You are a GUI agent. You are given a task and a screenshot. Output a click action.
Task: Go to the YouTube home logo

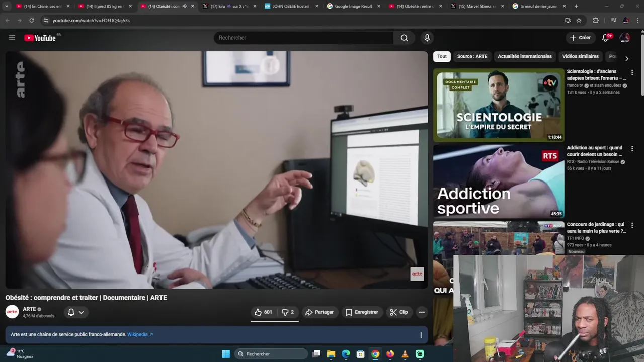(x=40, y=38)
